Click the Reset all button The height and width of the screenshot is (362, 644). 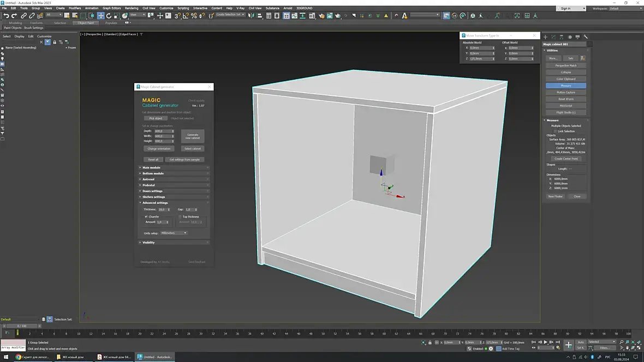tap(153, 160)
